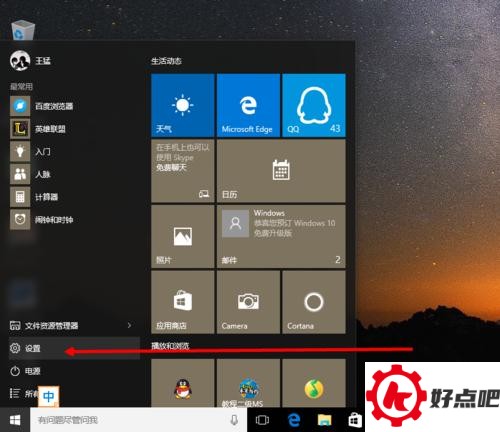The width and height of the screenshot is (500, 432).
Task: Click the Windows Start button
Action: click(15, 420)
